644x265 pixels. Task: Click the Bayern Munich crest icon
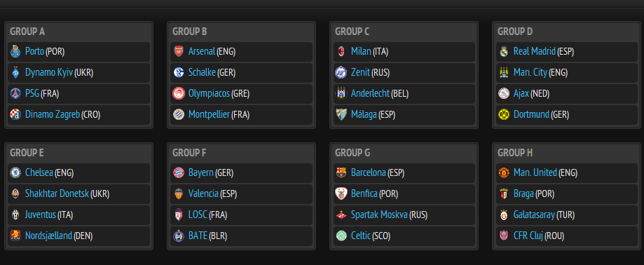coord(178,172)
